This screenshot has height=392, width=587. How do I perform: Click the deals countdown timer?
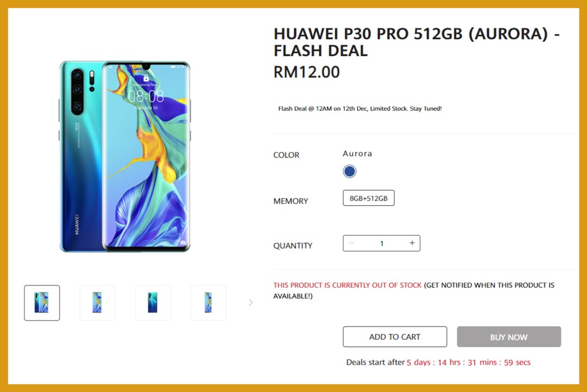[468, 362]
